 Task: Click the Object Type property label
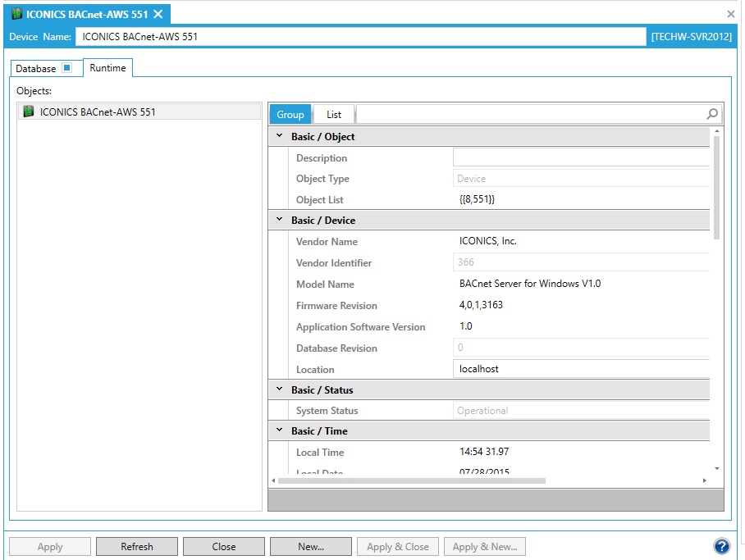pos(322,179)
